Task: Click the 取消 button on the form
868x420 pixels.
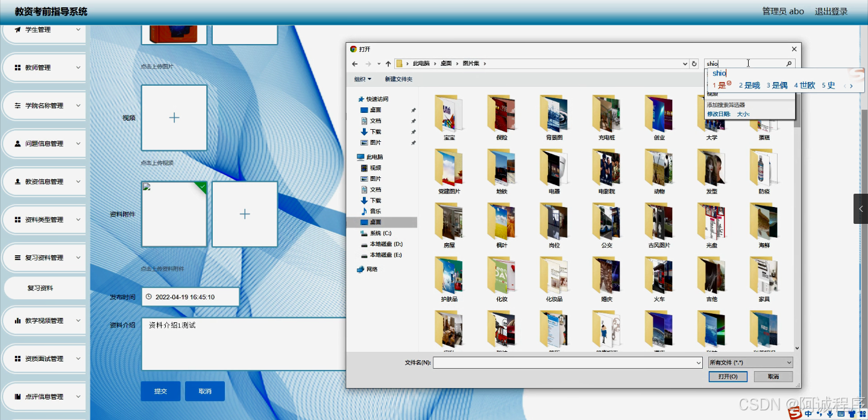Action: (x=205, y=391)
